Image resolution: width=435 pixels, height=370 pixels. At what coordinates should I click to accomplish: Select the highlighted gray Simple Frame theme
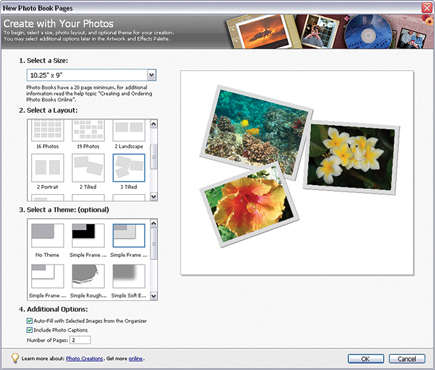(129, 235)
